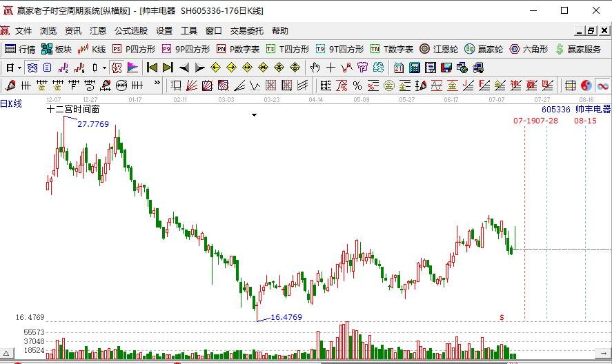Screen dimensions: 612x364
Task: Click the 08-15 time window date marker
Action: (x=586, y=121)
